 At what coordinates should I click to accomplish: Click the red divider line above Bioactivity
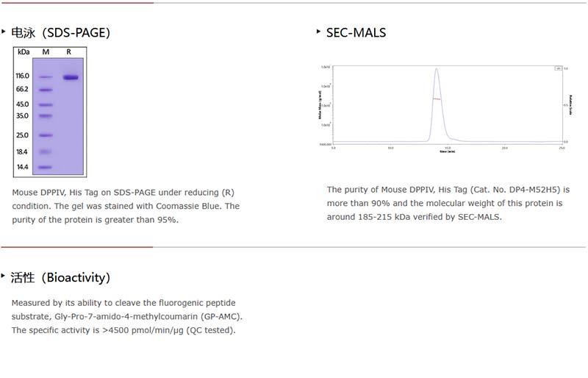click(77, 247)
